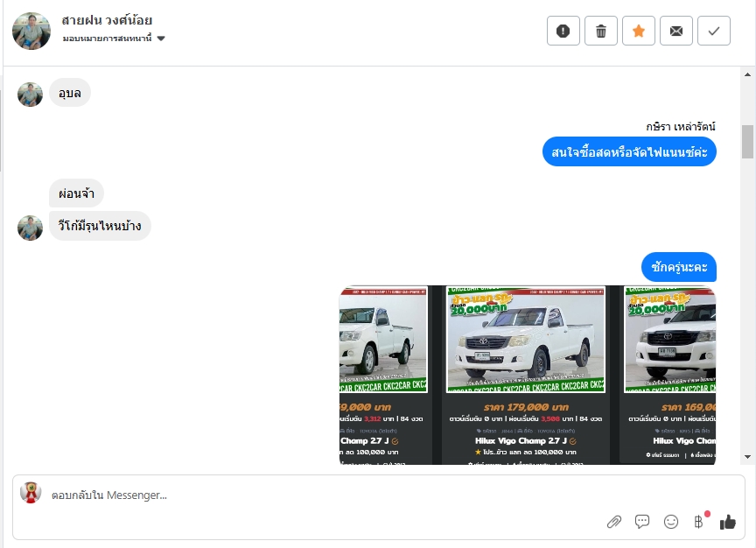
Task: Click page avatar beside the reply box
Action: [x=31, y=493]
